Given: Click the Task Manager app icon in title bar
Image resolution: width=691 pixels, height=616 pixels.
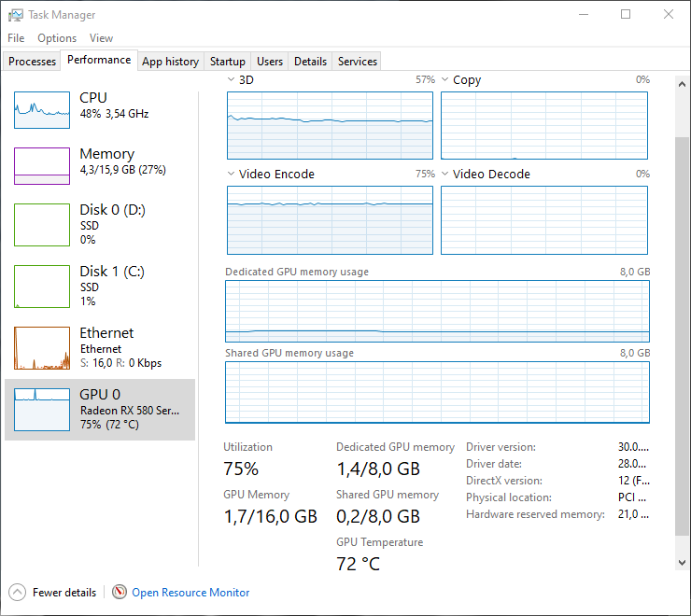Looking at the screenshot, I should pos(16,15).
